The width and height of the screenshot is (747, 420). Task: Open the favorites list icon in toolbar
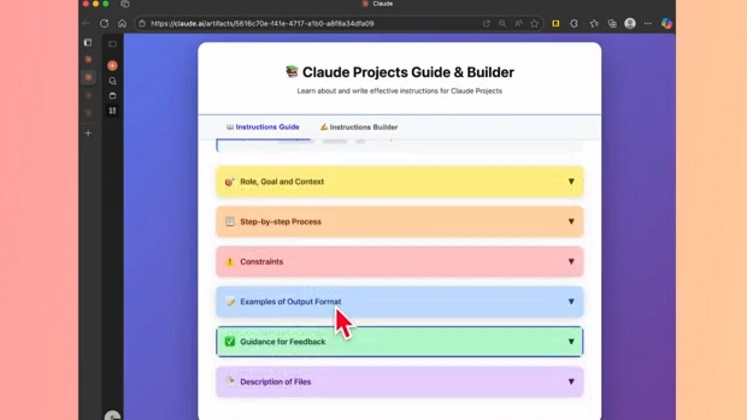click(594, 23)
